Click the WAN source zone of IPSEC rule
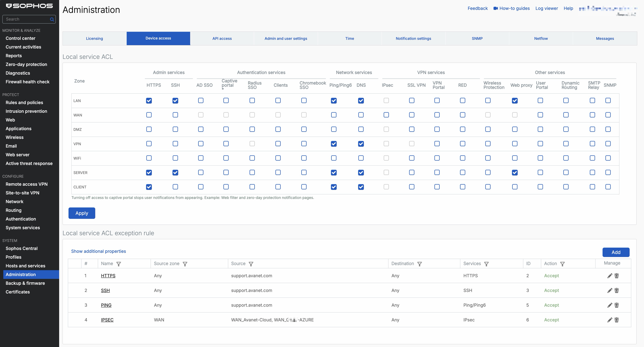The width and height of the screenshot is (644, 347). coord(159,320)
